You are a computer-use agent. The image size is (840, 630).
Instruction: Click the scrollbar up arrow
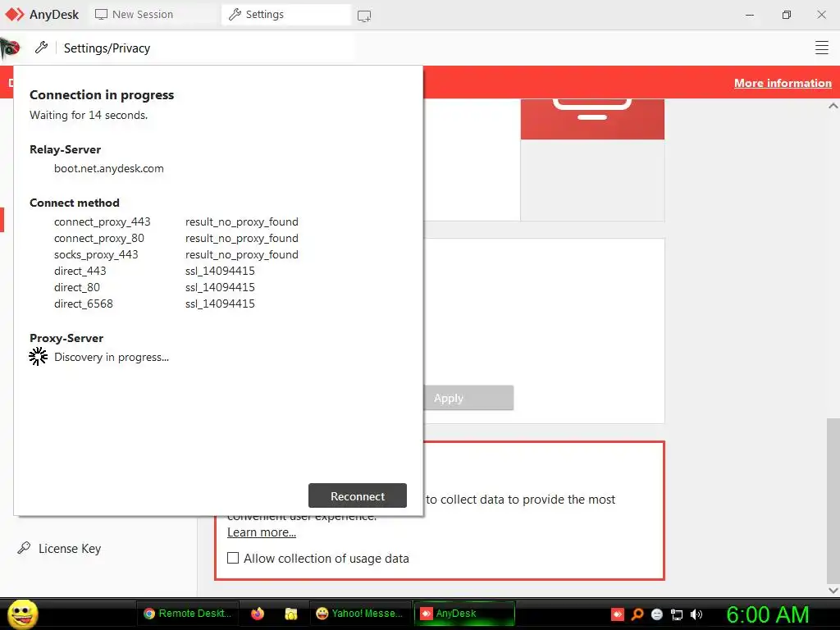(x=833, y=106)
